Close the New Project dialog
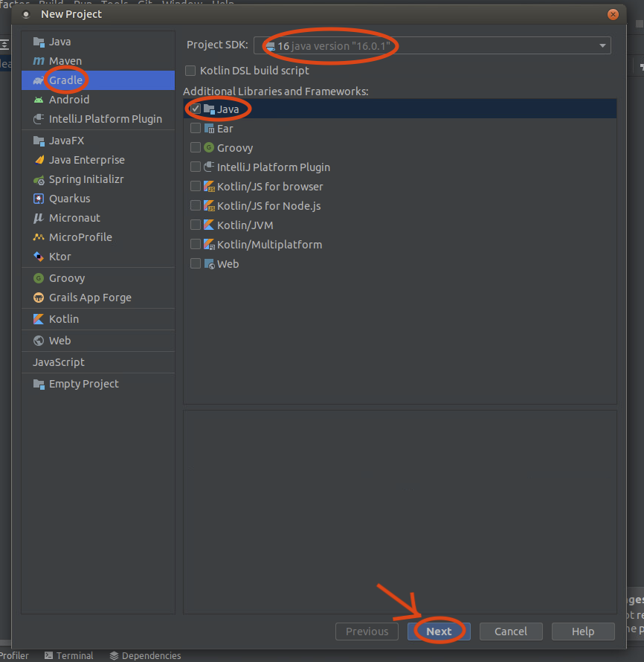The width and height of the screenshot is (644, 662). coord(613,14)
